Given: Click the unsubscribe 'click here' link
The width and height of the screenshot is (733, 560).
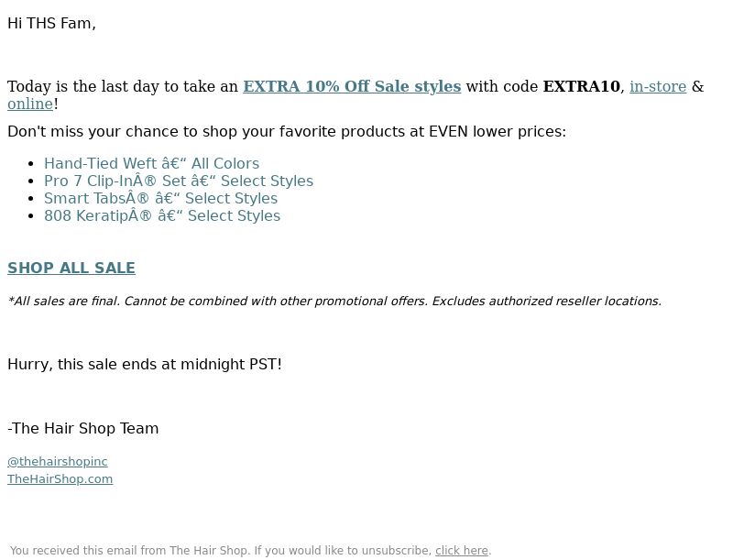Looking at the screenshot, I should pos(462,551).
